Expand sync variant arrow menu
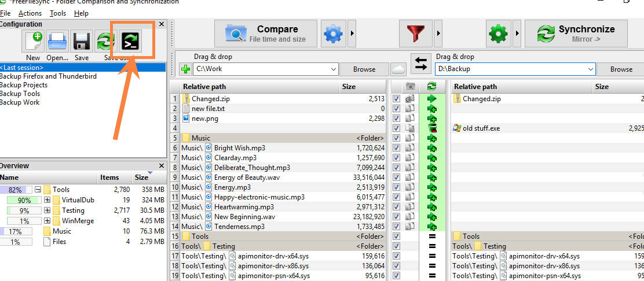 pyautogui.click(x=517, y=34)
